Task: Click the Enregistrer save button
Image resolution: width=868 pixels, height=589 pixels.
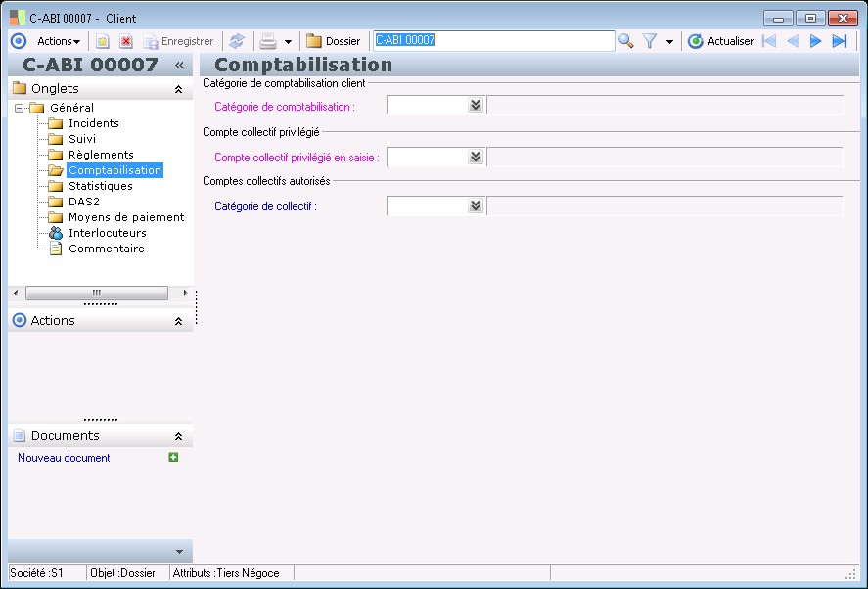Action: [178, 41]
